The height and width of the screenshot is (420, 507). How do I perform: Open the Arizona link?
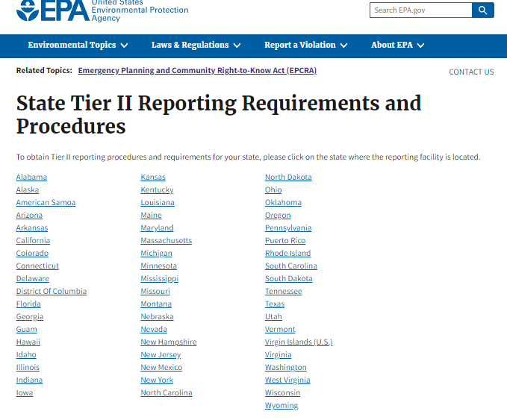(29, 215)
